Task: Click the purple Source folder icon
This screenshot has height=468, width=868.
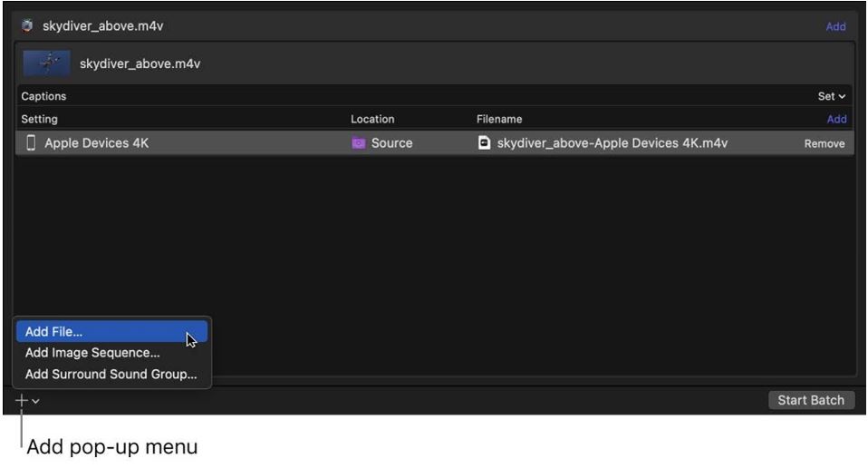Action: (358, 143)
